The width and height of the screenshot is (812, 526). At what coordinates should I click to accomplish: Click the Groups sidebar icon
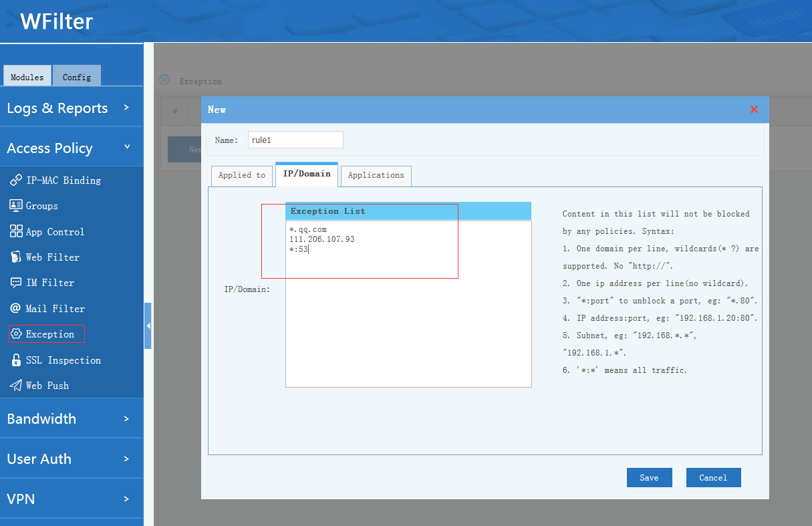16,205
